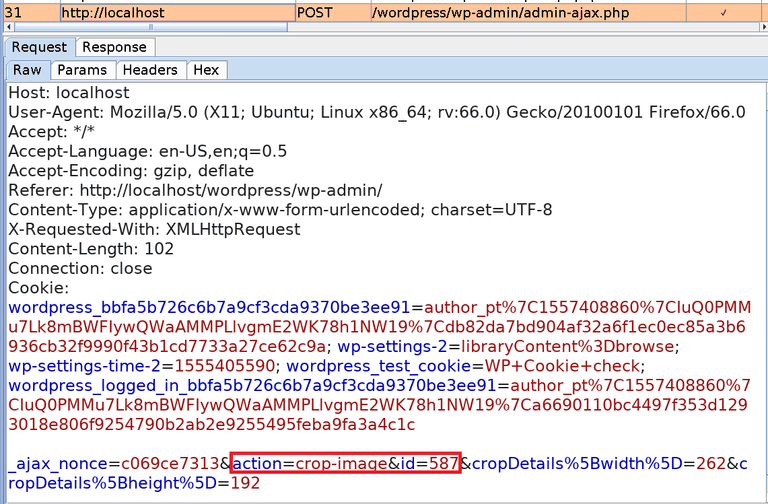Image resolution: width=768 pixels, height=504 pixels.
Task: Switch to the Request tab
Action: coord(39,47)
